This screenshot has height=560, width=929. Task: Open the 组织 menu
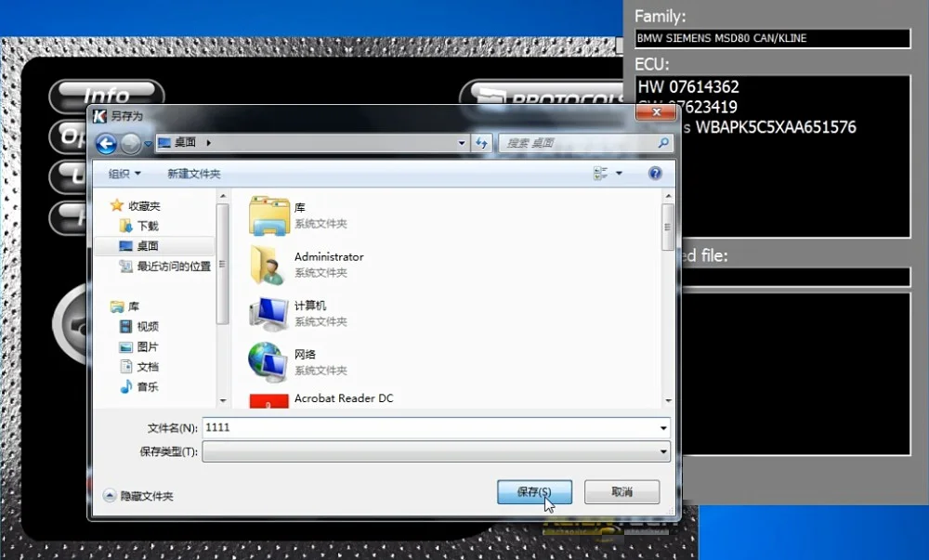[124, 174]
